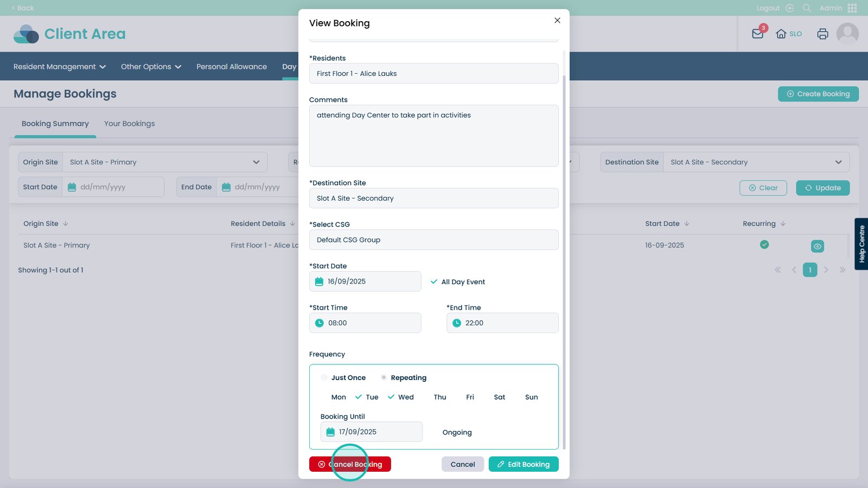Open the mail inbox icon with badge

758,34
